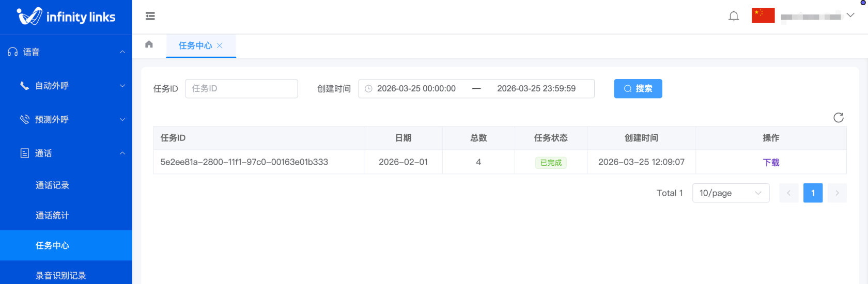
Task: Refresh the task table
Action: point(838,118)
